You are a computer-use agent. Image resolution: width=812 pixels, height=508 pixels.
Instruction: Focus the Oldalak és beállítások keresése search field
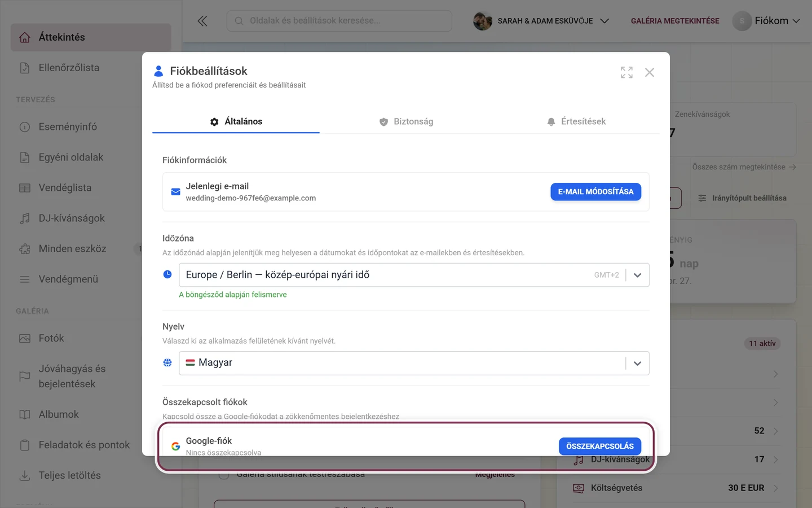(x=339, y=21)
